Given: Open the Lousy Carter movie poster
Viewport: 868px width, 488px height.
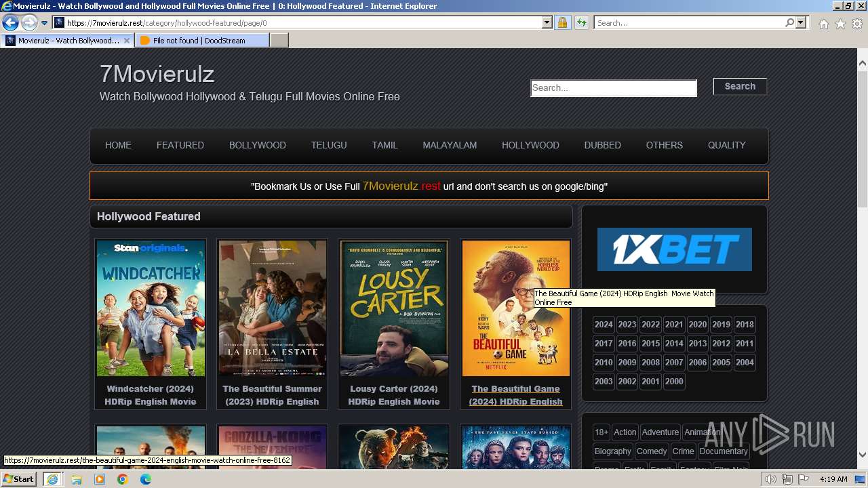Looking at the screenshot, I should coord(394,308).
